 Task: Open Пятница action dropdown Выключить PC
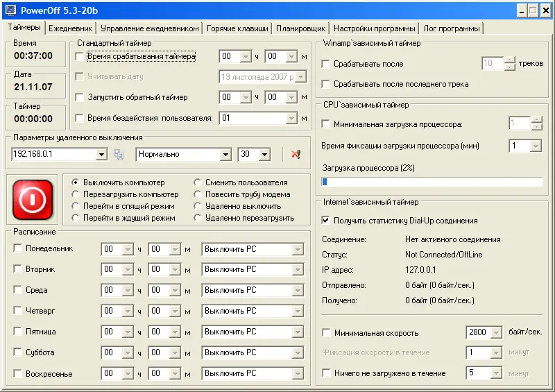coord(298,332)
